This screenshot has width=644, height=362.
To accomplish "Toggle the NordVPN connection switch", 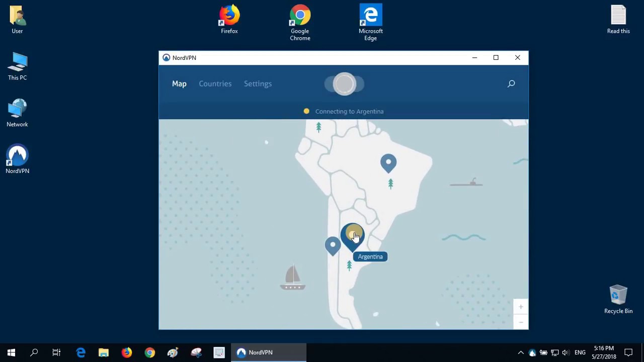I will (x=345, y=84).
